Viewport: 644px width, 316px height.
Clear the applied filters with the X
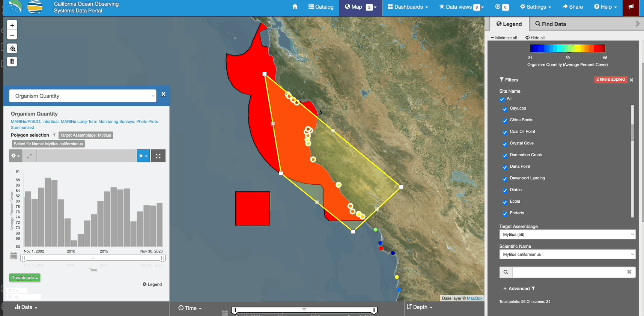click(631, 80)
